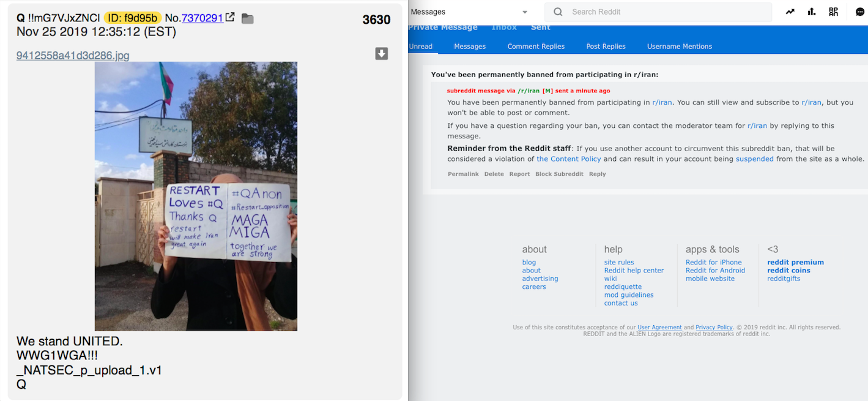The height and width of the screenshot is (401, 868).
Task: Click Report under the ban message
Action: point(519,174)
